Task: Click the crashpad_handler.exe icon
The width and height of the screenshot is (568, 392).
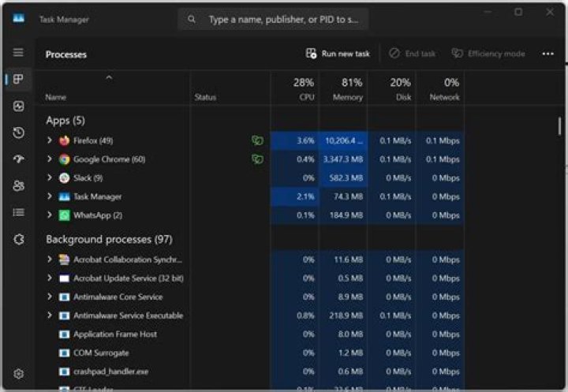Action: click(x=64, y=371)
